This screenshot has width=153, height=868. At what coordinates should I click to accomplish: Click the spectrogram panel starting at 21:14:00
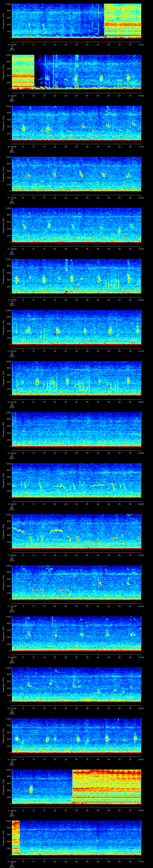coord(76,21)
